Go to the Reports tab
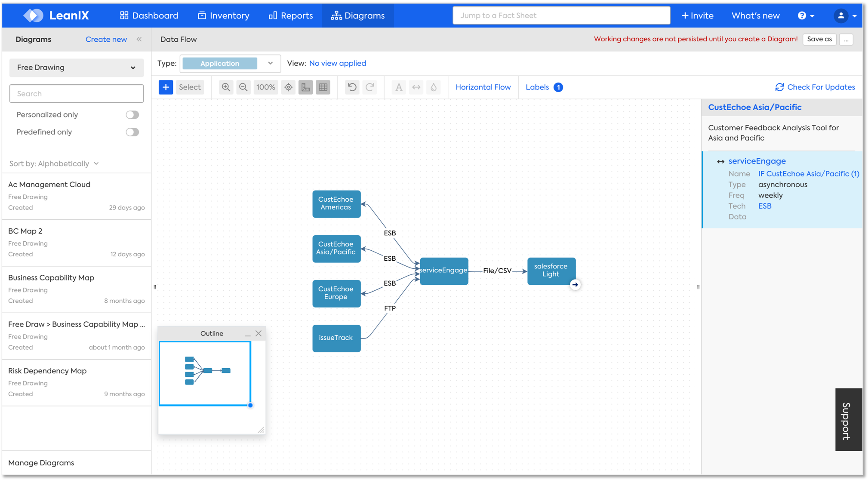868x480 pixels. click(291, 15)
